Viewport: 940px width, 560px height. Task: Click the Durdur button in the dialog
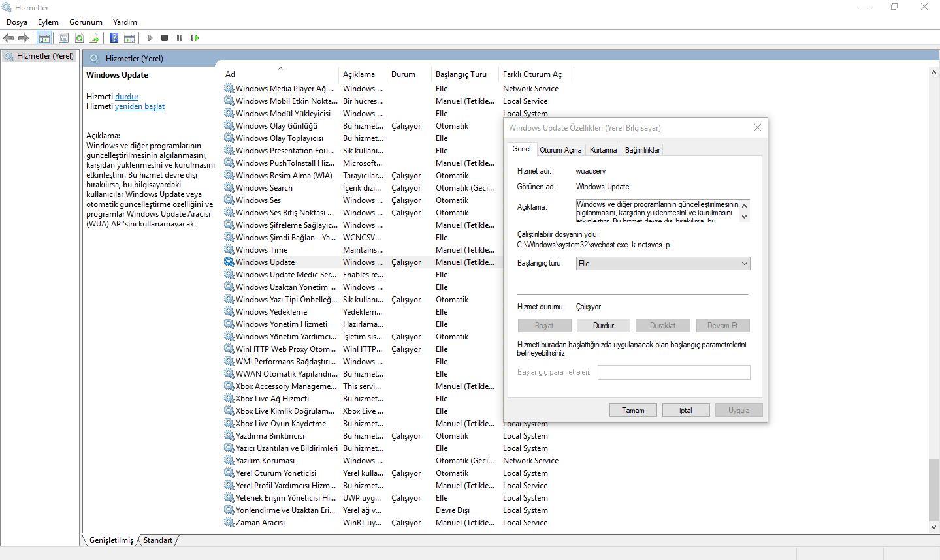pyautogui.click(x=604, y=326)
